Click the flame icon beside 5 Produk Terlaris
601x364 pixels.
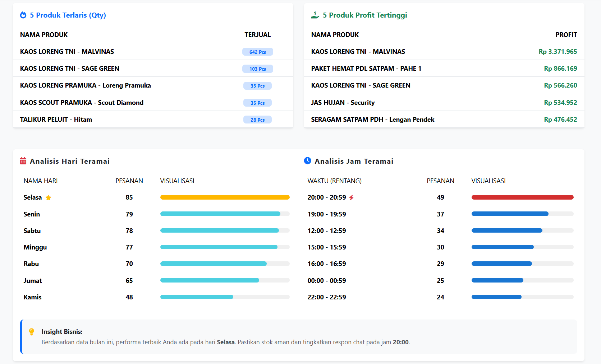23,15
